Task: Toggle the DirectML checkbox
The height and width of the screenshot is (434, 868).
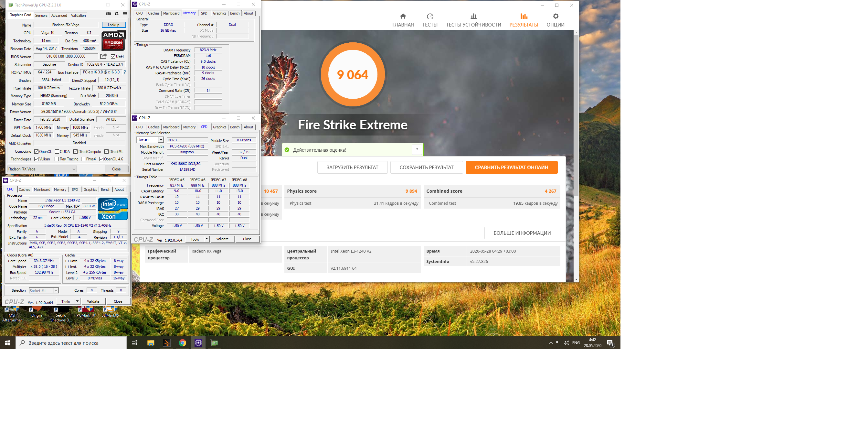Action: (x=106, y=151)
